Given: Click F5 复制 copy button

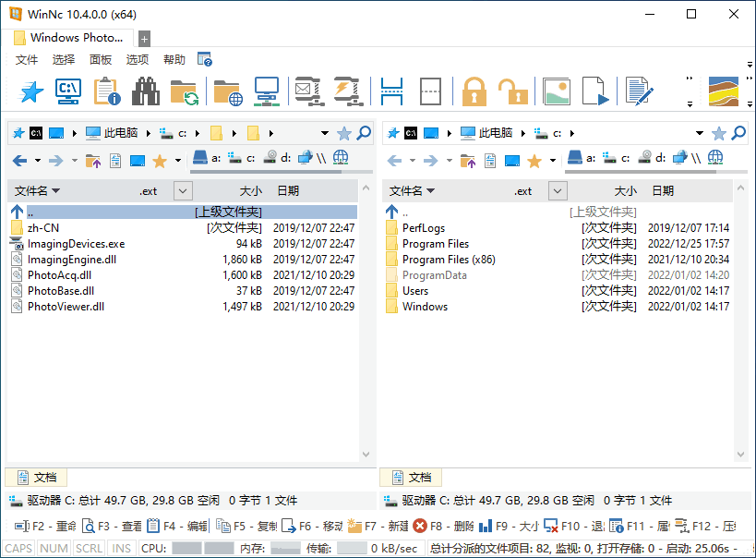Looking at the screenshot, I should (246, 526).
